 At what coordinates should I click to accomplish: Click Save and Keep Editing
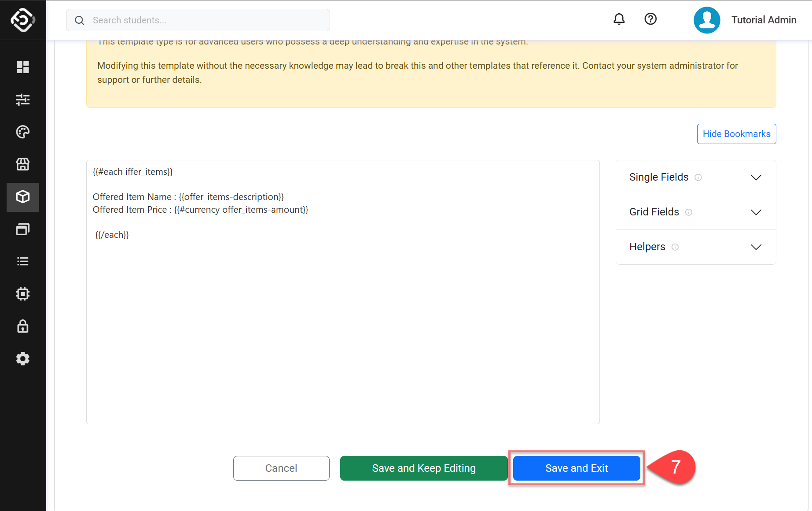click(423, 468)
